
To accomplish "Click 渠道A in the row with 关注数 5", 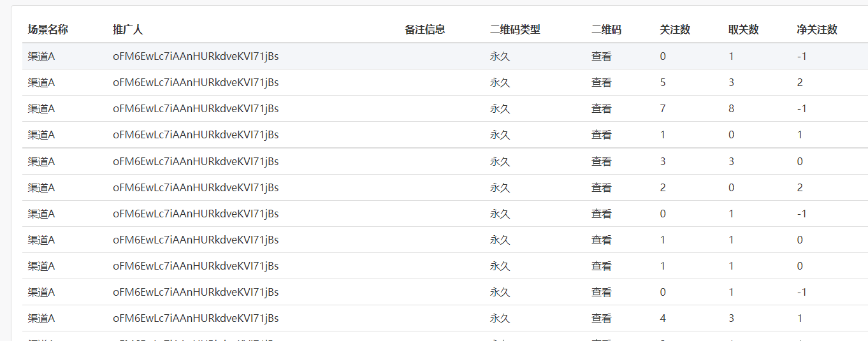I will coord(41,82).
